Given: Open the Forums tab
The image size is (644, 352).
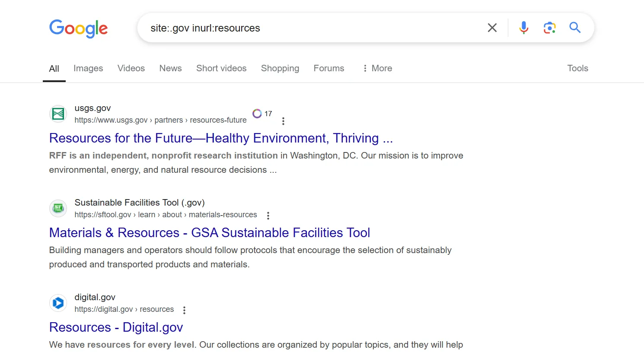Looking at the screenshot, I should point(329,68).
